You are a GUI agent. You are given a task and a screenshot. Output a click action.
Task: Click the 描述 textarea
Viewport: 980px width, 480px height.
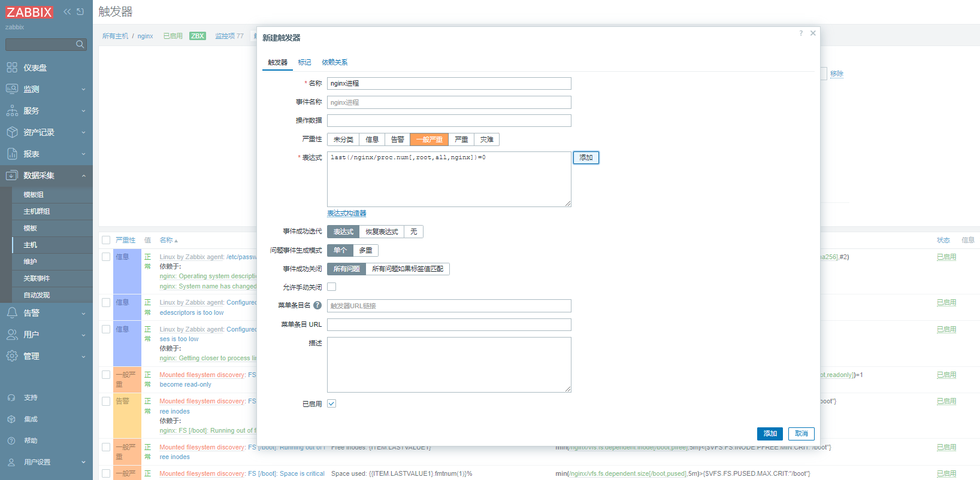click(449, 364)
